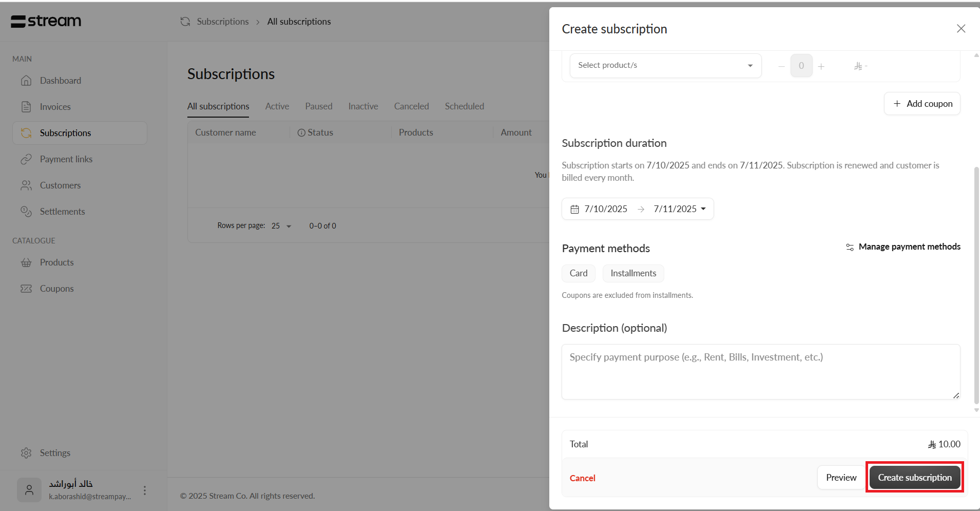980x511 pixels.
Task: Open the Select product/s dropdown
Action: (665, 66)
